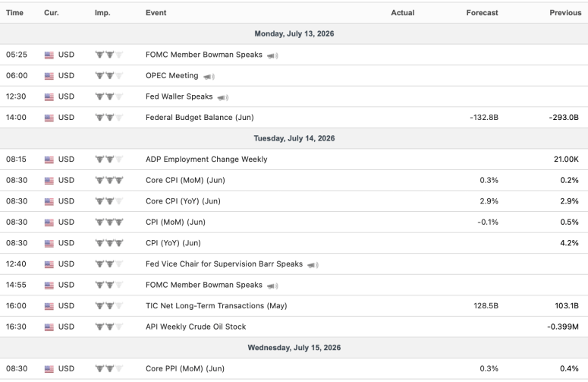Click speech icon beside Fed Waller Speaks

223,98
